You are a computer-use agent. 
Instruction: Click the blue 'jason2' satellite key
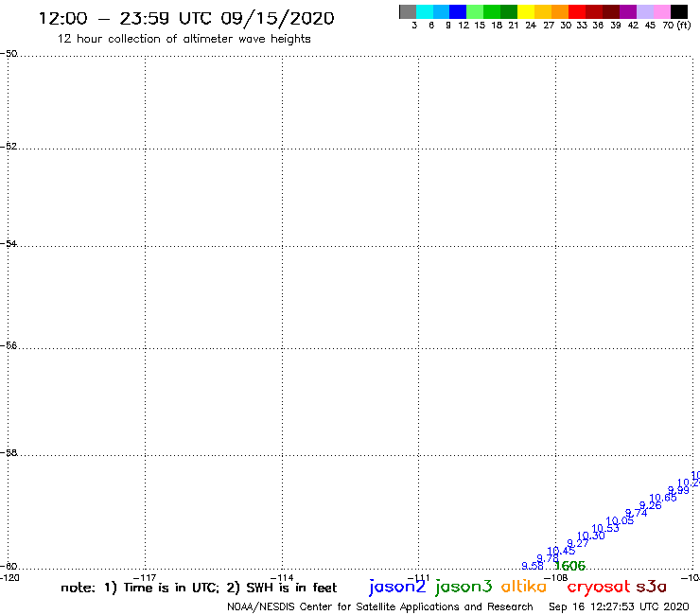click(397, 587)
